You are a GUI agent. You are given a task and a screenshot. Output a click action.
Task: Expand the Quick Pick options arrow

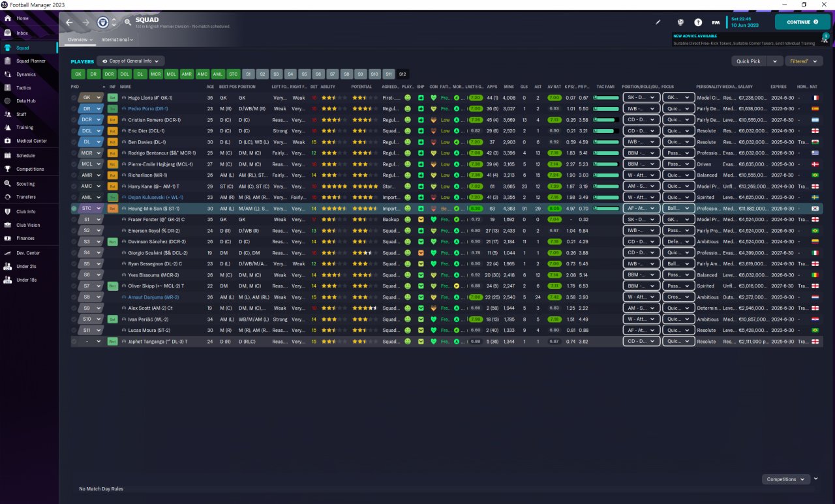[775, 61]
